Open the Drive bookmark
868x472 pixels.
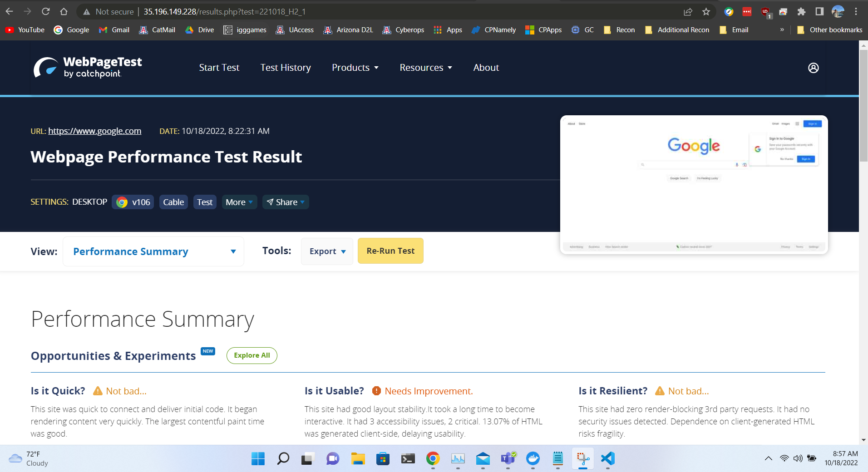point(200,30)
